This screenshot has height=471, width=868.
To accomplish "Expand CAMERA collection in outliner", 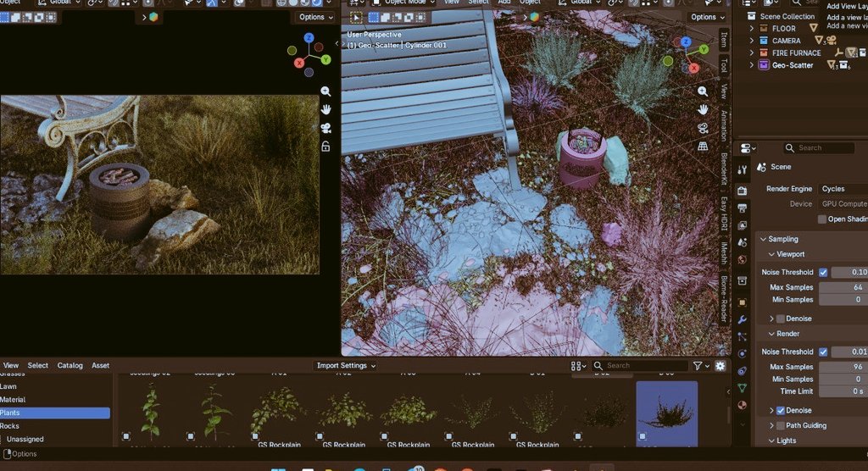I will click(x=751, y=41).
